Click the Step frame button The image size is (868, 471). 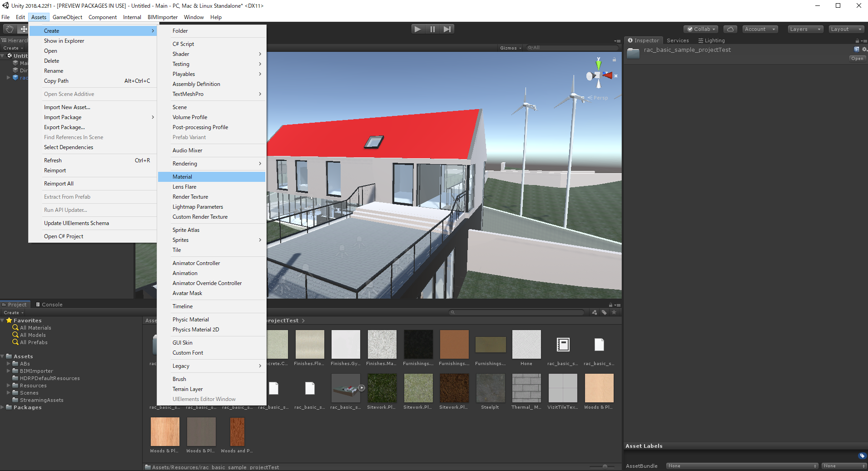447,29
